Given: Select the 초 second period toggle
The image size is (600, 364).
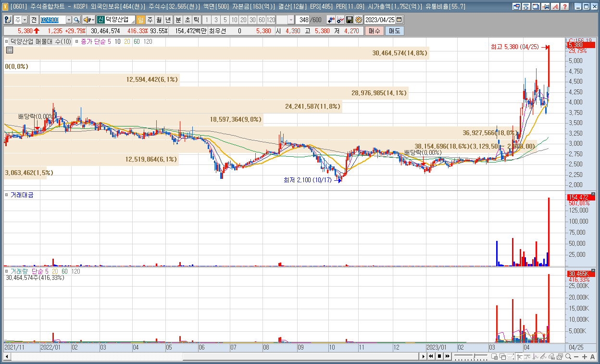Looking at the screenshot, I should pos(187,20).
